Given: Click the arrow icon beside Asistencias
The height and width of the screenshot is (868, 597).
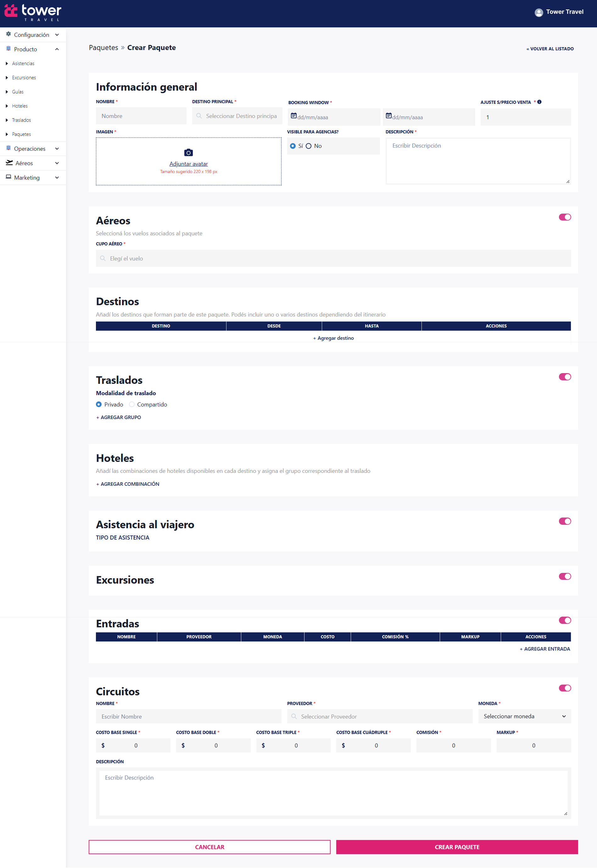Looking at the screenshot, I should click(7, 64).
